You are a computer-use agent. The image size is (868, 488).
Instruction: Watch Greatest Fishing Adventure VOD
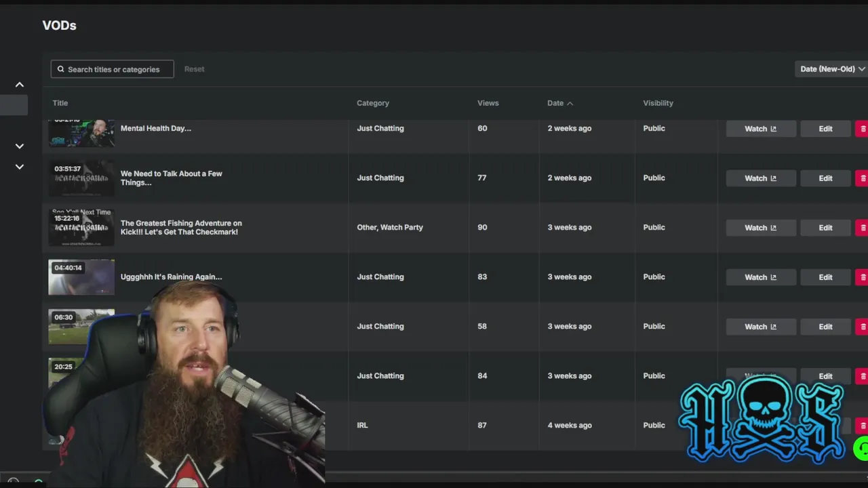[761, 228]
